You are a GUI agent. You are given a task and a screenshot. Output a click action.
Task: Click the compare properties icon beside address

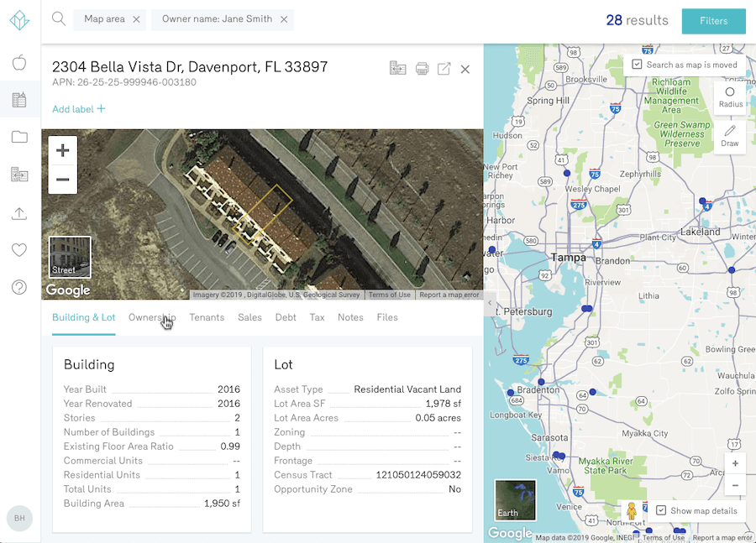coord(398,69)
